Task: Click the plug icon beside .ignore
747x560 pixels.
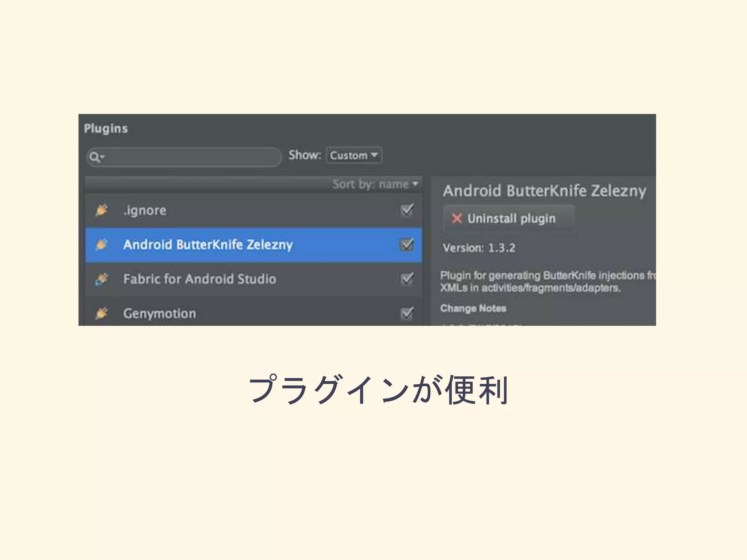Action: coord(102,210)
